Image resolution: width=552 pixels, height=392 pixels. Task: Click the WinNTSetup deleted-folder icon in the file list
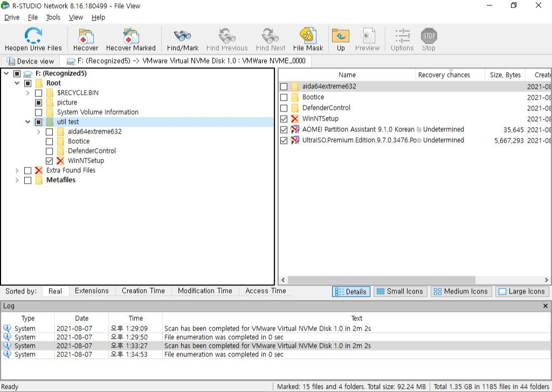(295, 119)
